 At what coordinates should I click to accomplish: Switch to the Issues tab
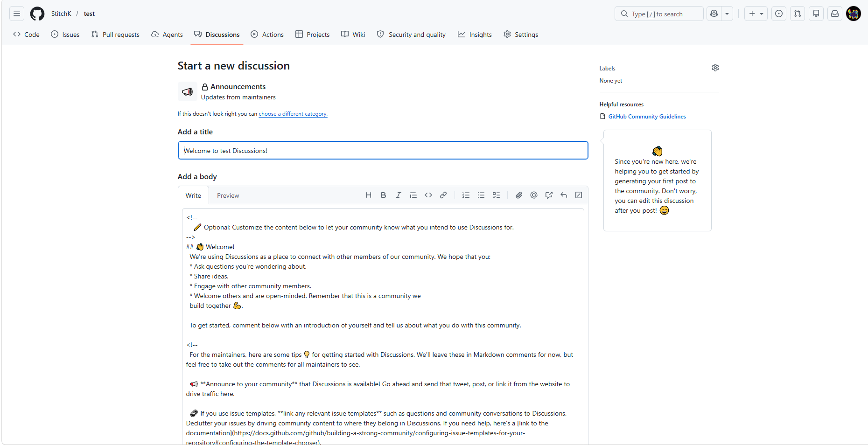click(65, 34)
